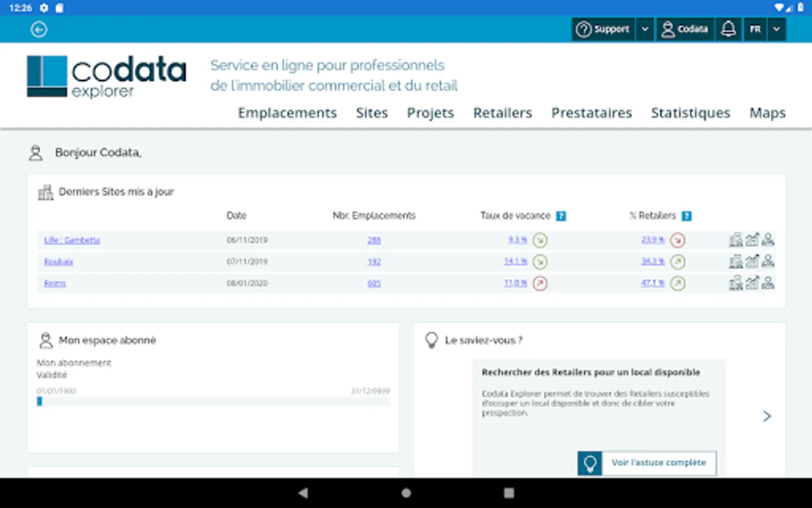Click the Mon espace abonné heading
This screenshot has height=508, width=812.
pyautogui.click(x=107, y=340)
